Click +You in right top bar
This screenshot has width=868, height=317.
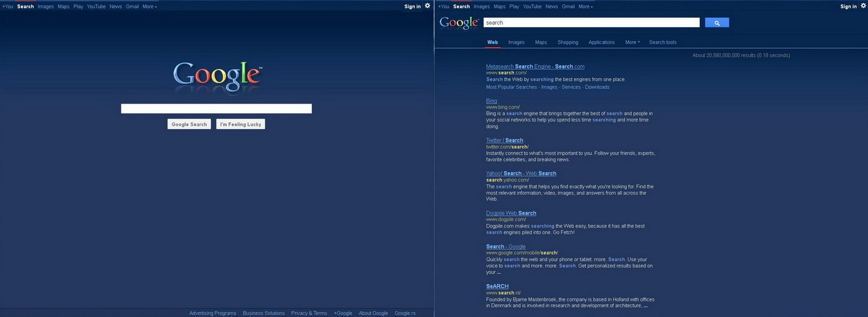pos(443,6)
